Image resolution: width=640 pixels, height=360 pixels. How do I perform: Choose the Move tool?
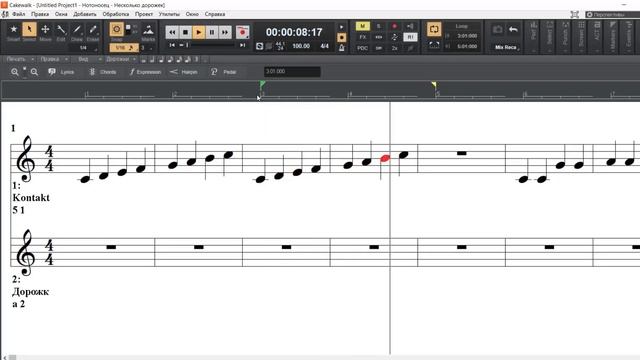45,29
